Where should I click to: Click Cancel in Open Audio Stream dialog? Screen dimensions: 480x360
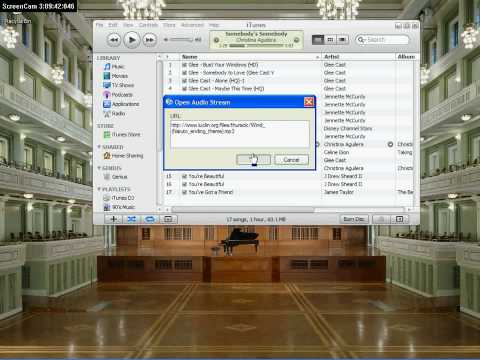[292, 160]
